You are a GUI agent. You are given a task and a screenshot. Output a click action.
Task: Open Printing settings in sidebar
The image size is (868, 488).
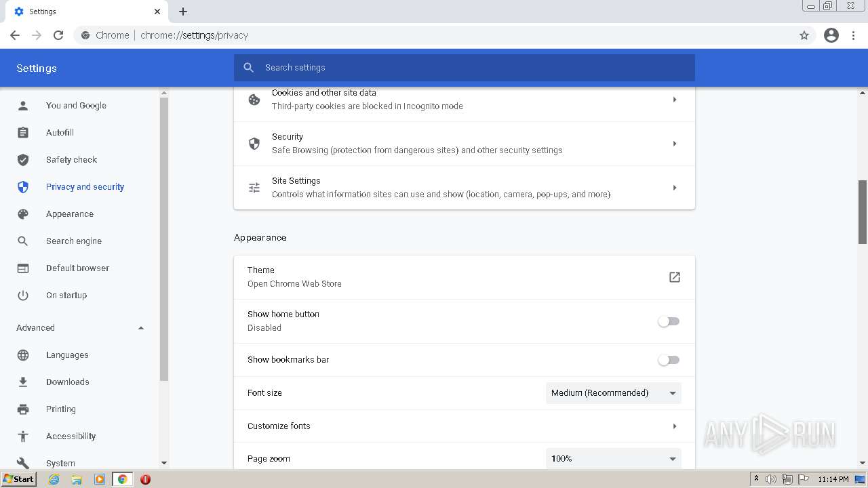(60, 409)
